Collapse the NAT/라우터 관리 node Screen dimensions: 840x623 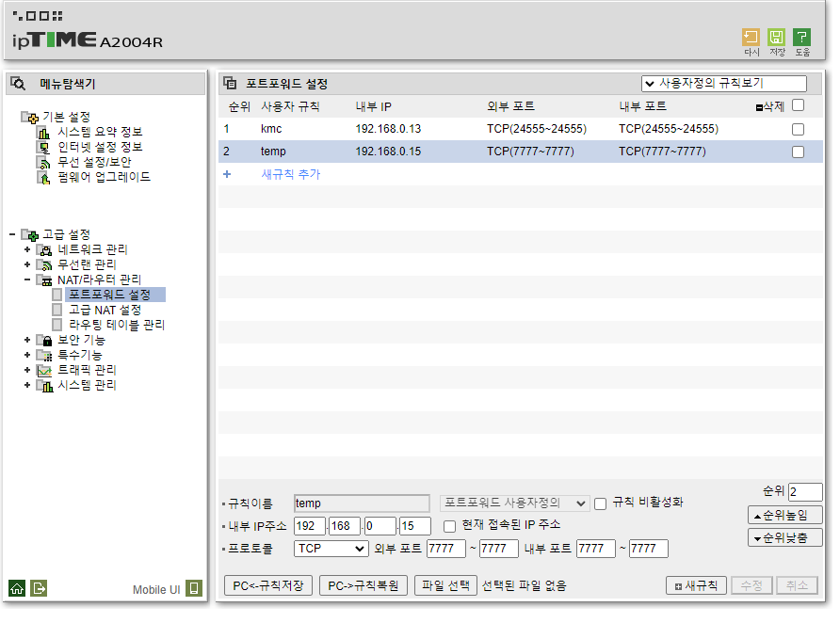click(27, 280)
